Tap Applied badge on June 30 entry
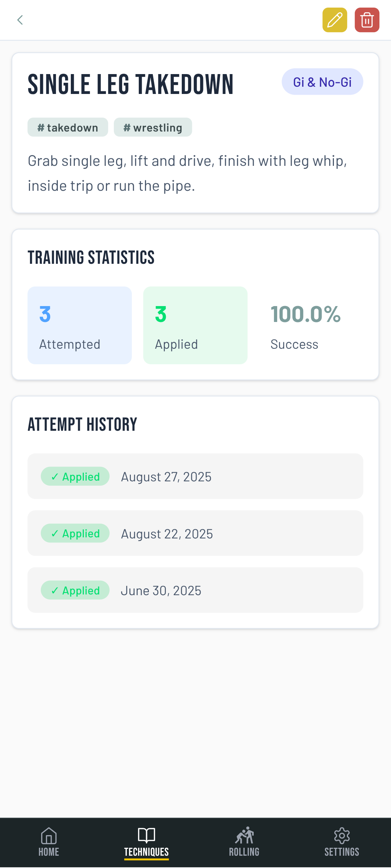 point(75,590)
